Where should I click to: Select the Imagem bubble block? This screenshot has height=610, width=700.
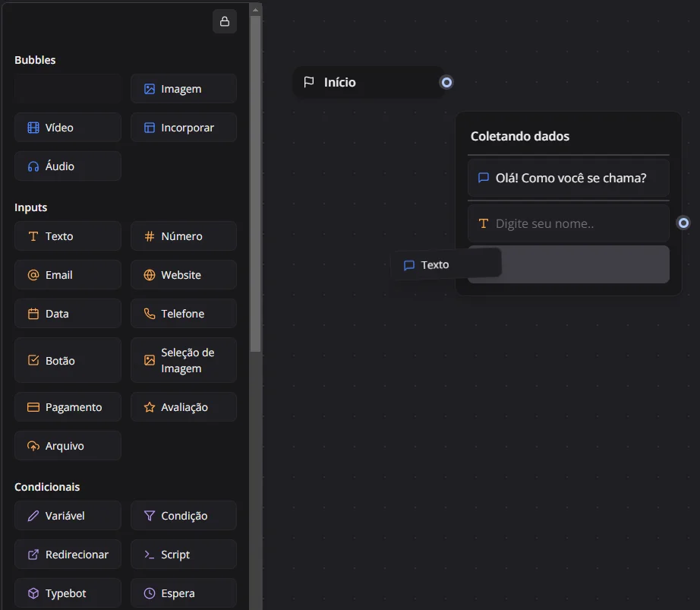[183, 89]
